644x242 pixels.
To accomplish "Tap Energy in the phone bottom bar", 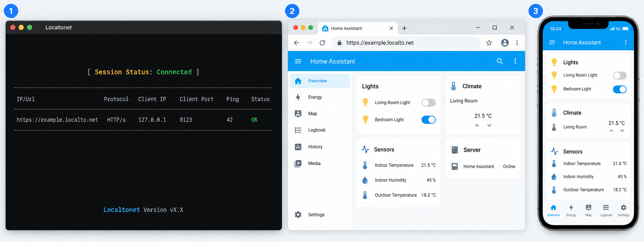I will tap(571, 211).
